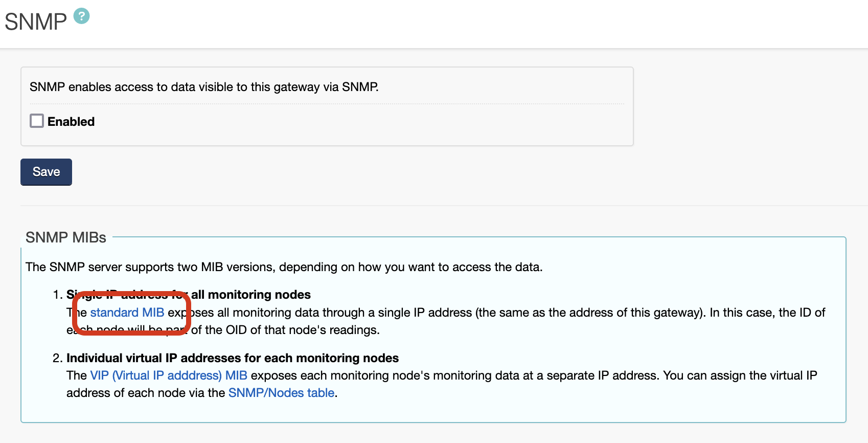This screenshot has width=868, height=443.
Task: Click list number 2 in SNMP MIBs
Action: (x=57, y=358)
